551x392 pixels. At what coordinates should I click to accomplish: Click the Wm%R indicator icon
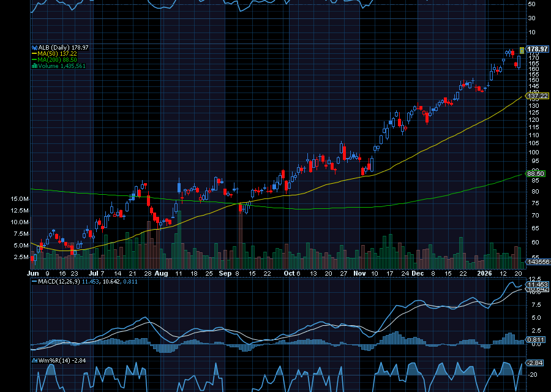click(35, 360)
